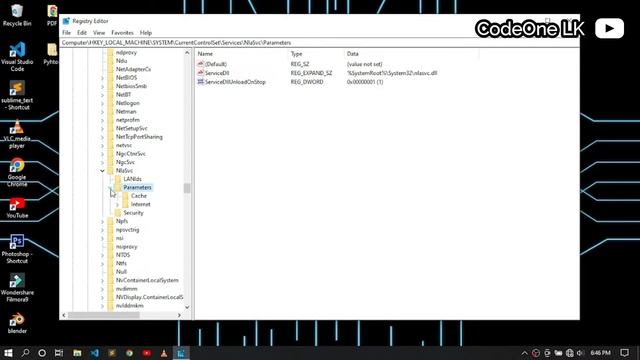640x360 pixels.
Task: Click the Name column header
Action: tap(205, 54)
